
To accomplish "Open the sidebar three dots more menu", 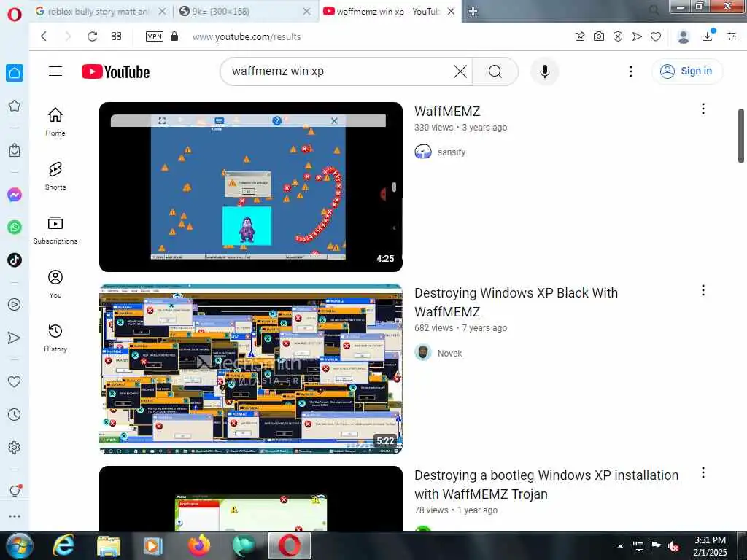I will pyautogui.click(x=15, y=516).
